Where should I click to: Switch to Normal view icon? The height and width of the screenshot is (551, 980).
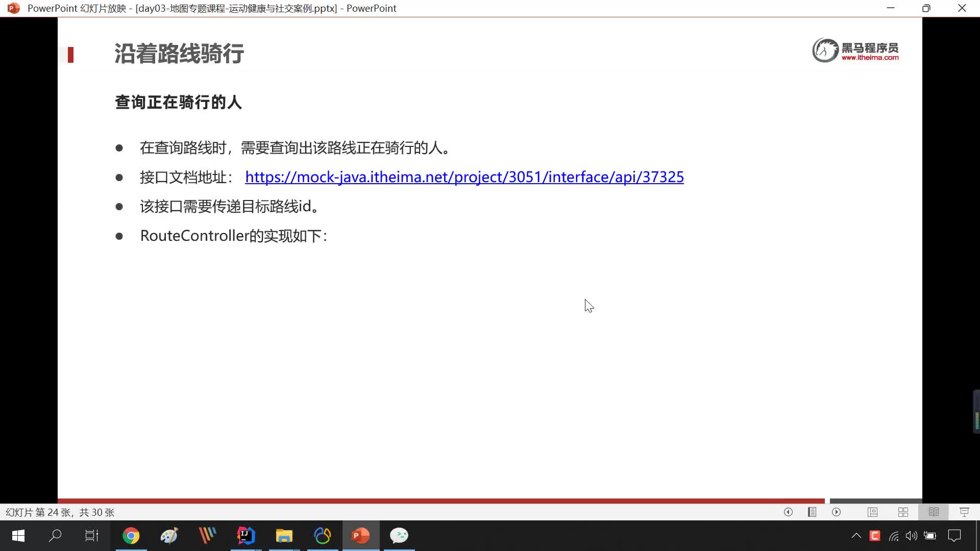872,512
